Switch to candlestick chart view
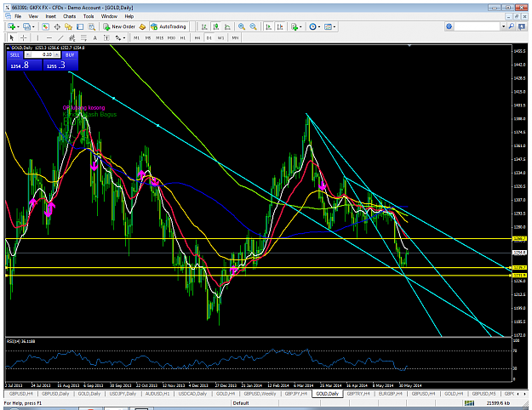 216,26
